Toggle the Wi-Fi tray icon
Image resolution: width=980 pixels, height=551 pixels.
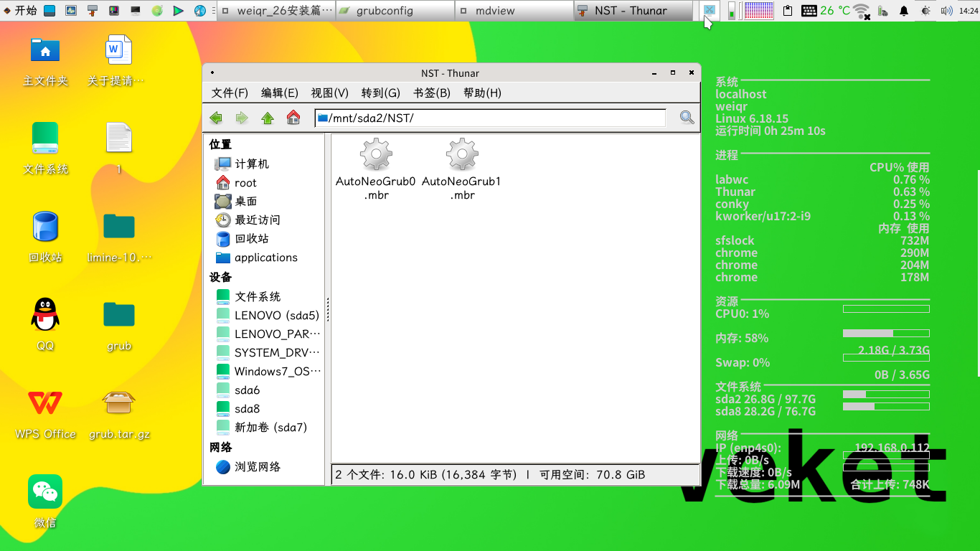[x=861, y=11]
